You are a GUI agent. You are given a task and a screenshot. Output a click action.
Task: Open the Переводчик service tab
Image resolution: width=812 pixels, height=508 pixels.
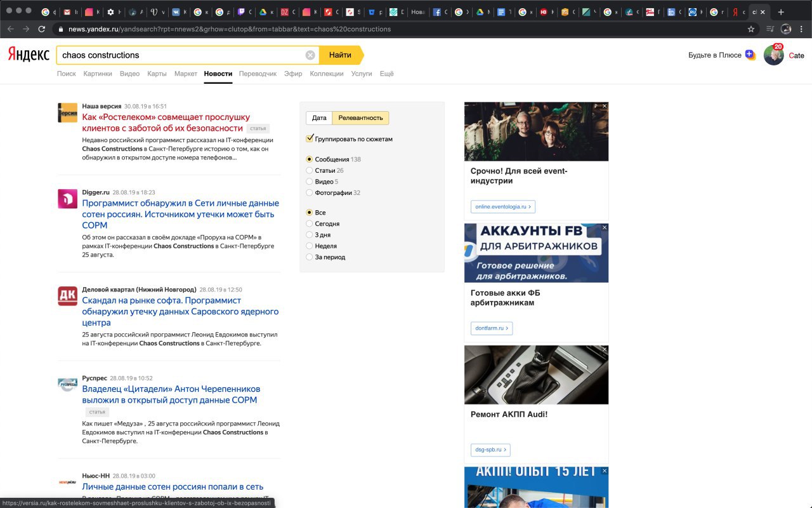258,74
